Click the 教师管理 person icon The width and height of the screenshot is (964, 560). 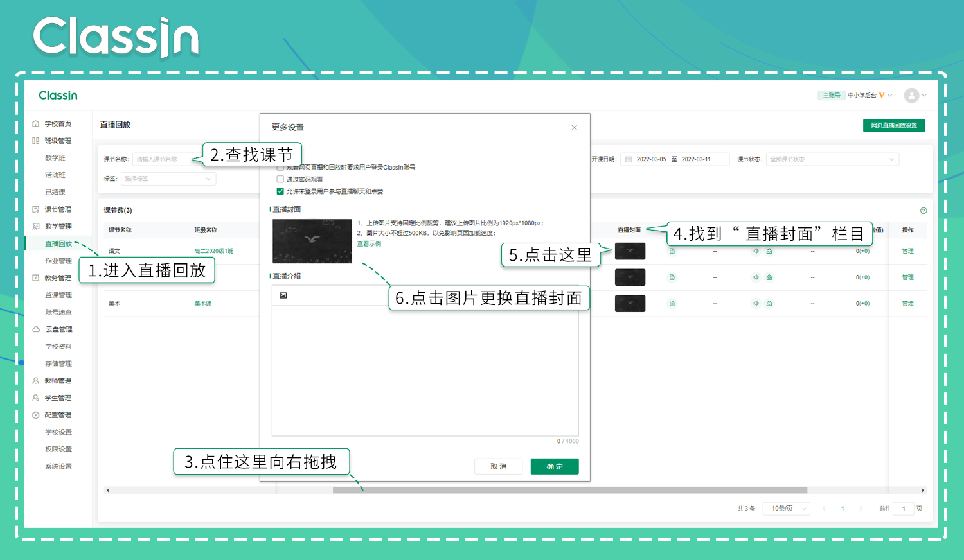[36, 381]
